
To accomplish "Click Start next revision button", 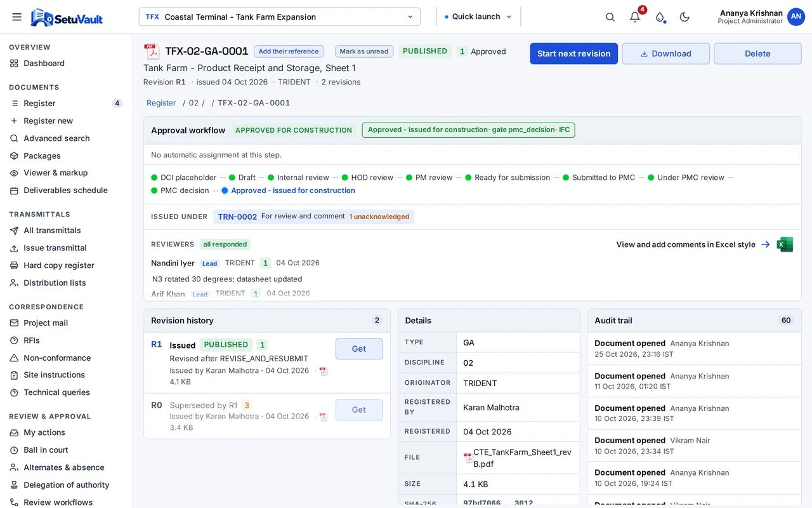I will [x=574, y=53].
